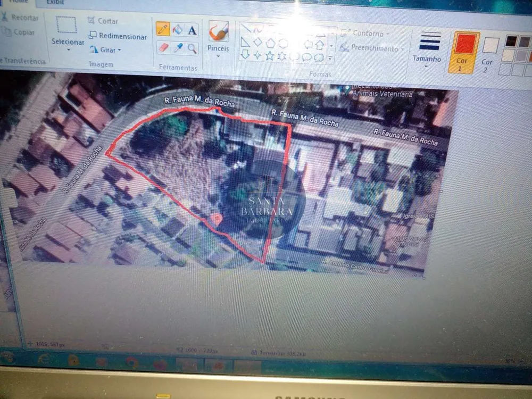Open the Tamanho line size dropdown
Screen dimensions: 532x399
click(427, 49)
